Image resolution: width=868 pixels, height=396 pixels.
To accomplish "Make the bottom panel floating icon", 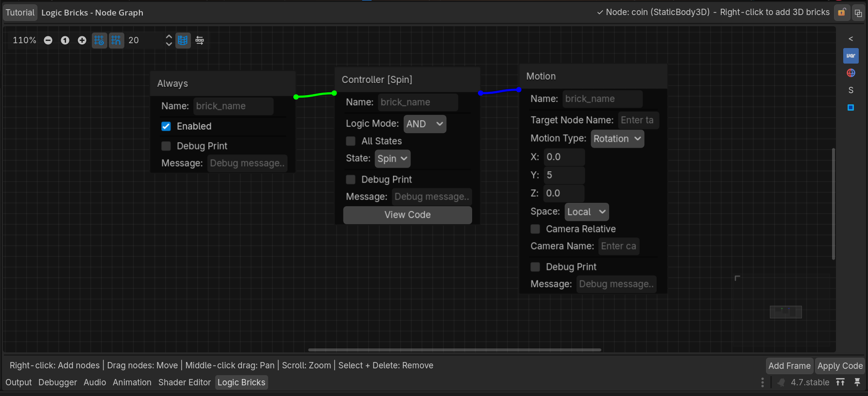I will click(858, 13).
